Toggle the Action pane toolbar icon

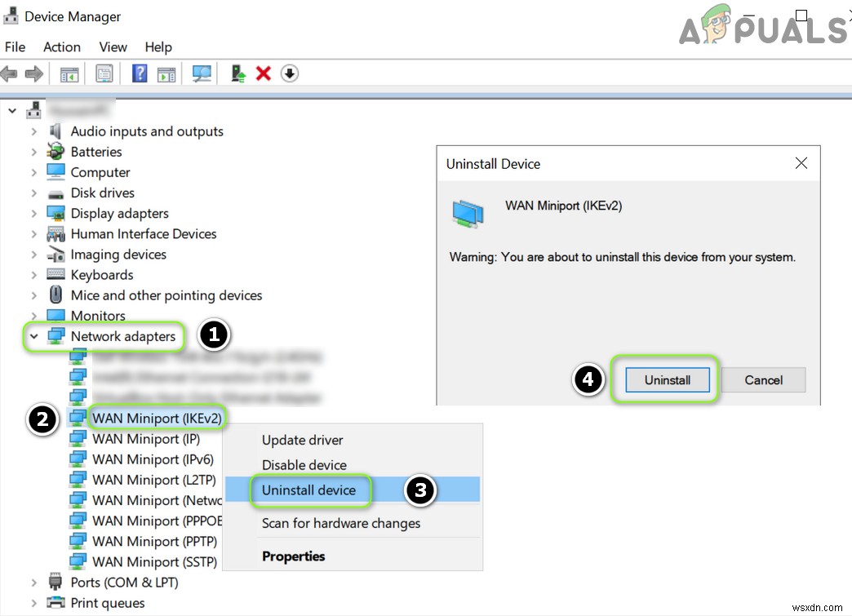pos(166,74)
